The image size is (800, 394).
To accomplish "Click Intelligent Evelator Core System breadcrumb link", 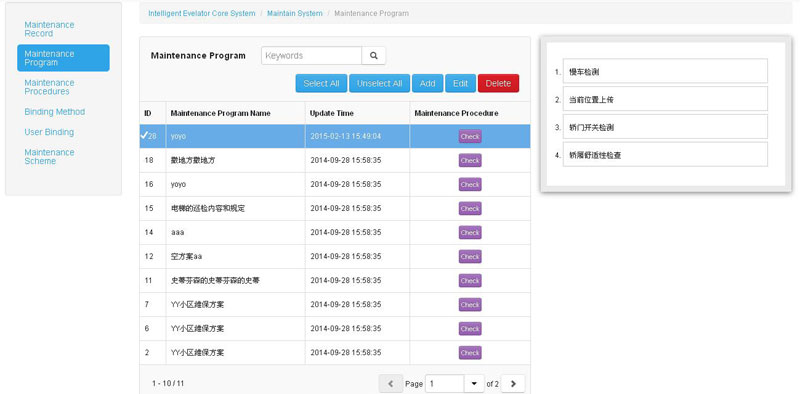I will click(202, 13).
